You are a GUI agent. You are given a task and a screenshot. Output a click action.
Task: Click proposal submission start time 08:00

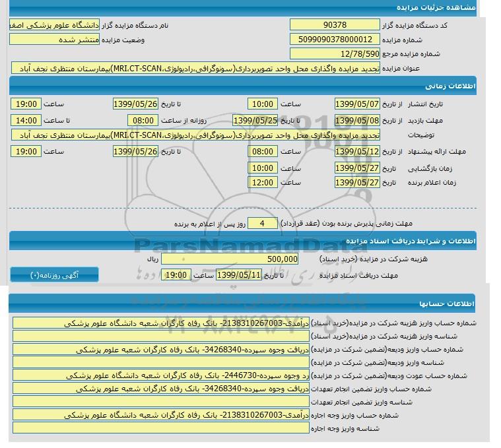[x=263, y=151]
